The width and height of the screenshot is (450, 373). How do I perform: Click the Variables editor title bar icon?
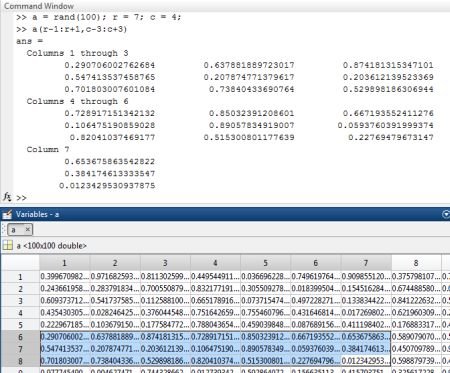7,214
